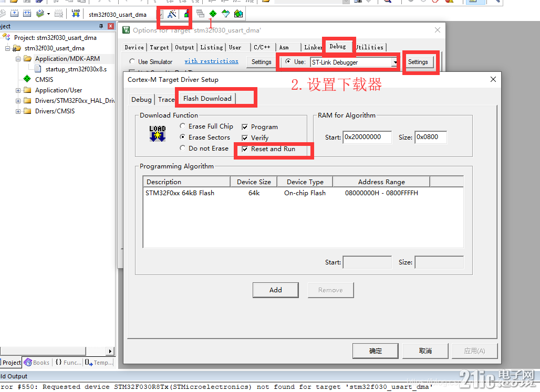
Task: Click the greyed Stop build icon
Action: (x=59, y=14)
